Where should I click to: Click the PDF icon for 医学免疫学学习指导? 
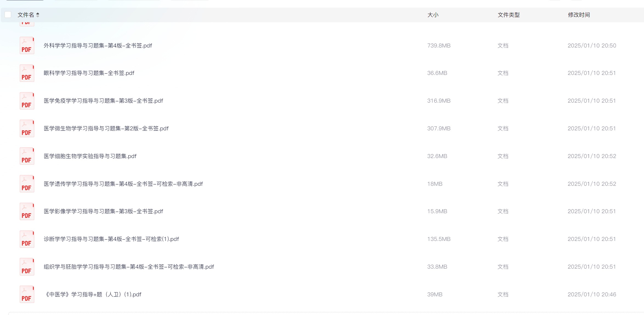tap(27, 101)
